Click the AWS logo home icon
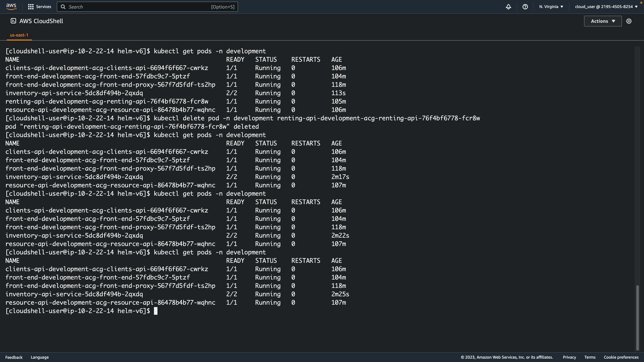Screen dimensions: 644x362 11,6
